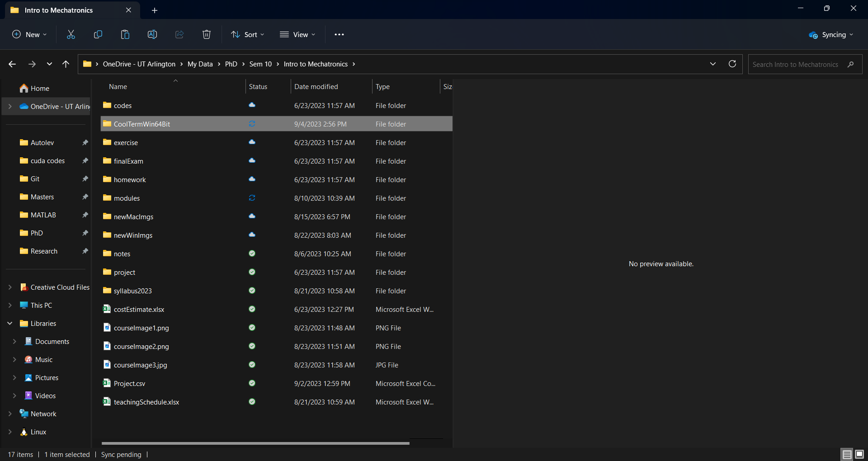Collapse the Libraries tree node

point(10,324)
